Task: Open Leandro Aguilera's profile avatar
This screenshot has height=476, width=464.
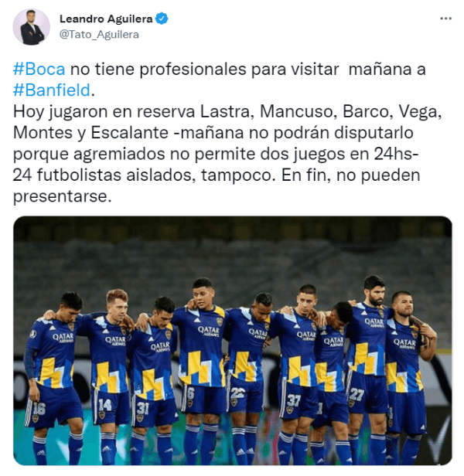Action: click(x=31, y=27)
